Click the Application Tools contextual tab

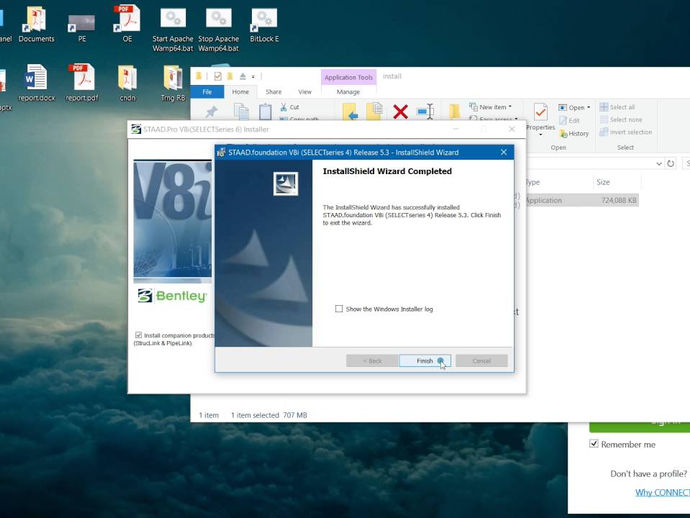349,77
